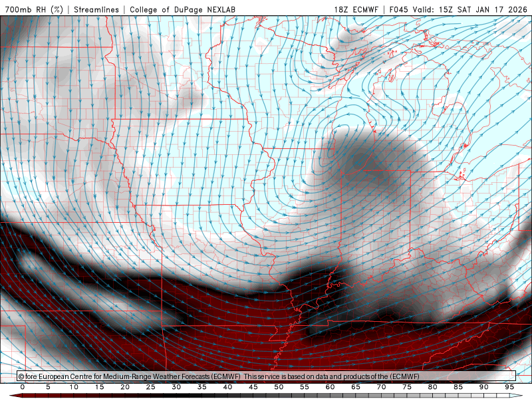The image size is (532, 399).
Task: Click the 'Streamlines' label in the header
Action: tap(96, 9)
